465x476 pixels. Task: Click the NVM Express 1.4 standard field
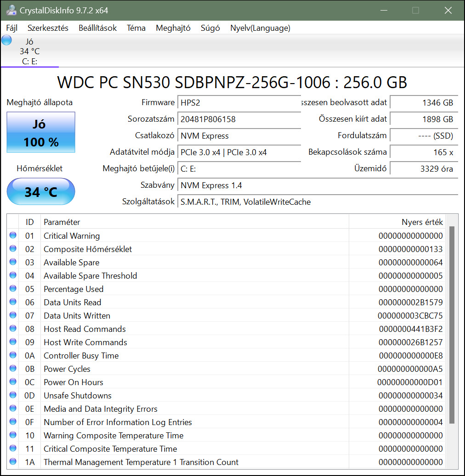pyautogui.click(x=318, y=185)
